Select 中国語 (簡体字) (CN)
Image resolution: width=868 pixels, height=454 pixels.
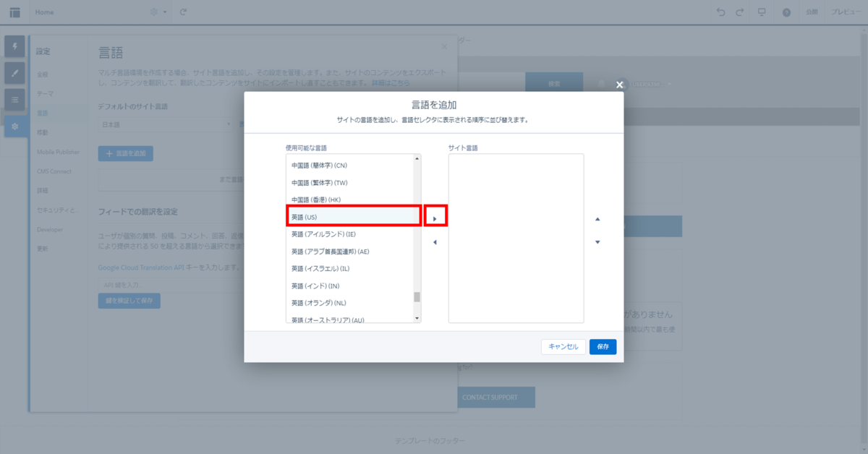(349, 166)
